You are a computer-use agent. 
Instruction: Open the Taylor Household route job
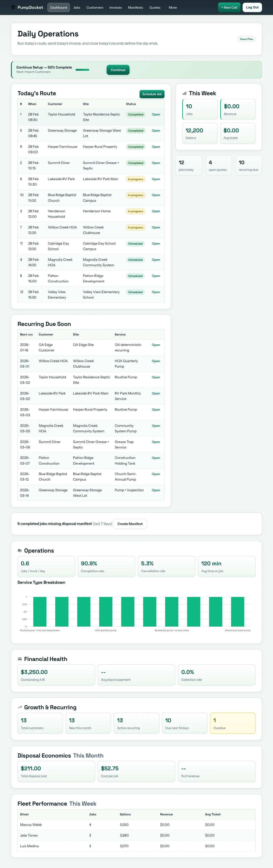156,115
